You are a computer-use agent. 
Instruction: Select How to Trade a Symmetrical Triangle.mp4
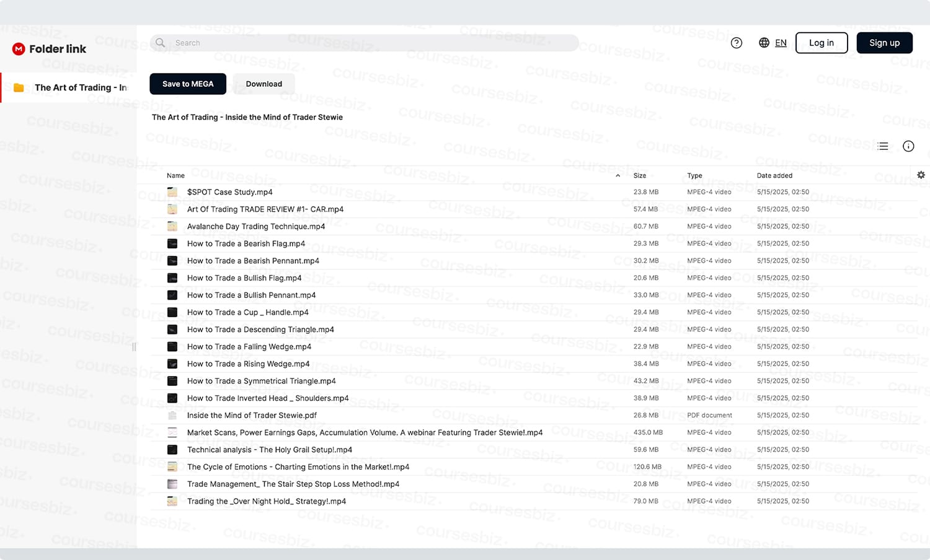(x=262, y=381)
